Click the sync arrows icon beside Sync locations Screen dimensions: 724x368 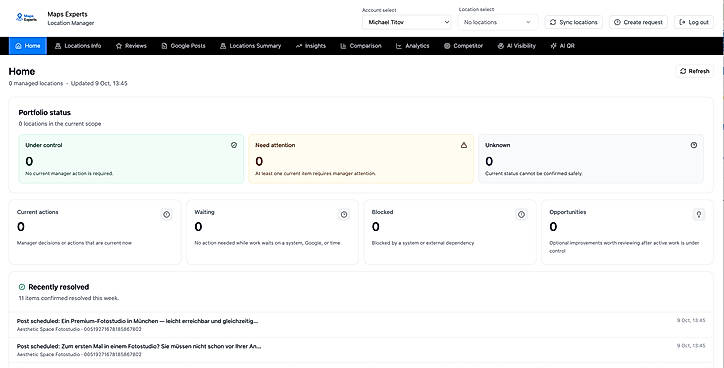click(x=553, y=22)
